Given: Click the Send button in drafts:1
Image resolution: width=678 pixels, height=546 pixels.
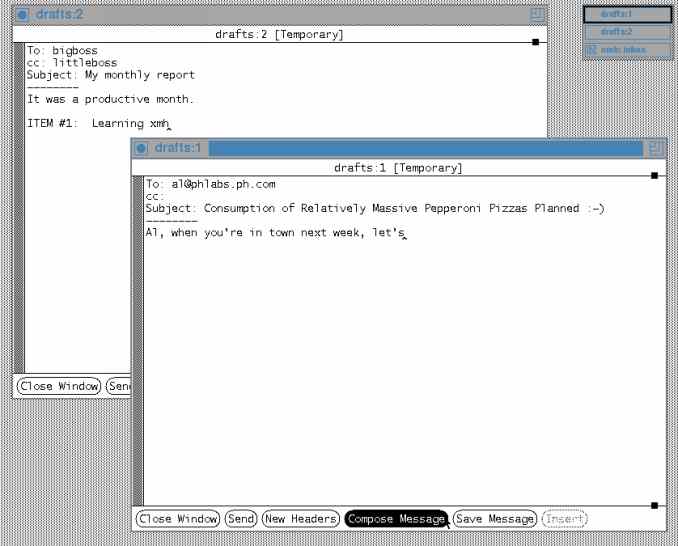Looking at the screenshot, I should tap(240, 519).
